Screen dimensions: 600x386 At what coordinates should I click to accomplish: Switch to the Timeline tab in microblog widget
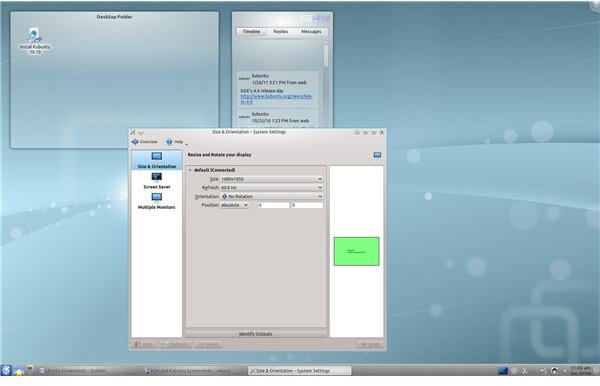coord(251,31)
